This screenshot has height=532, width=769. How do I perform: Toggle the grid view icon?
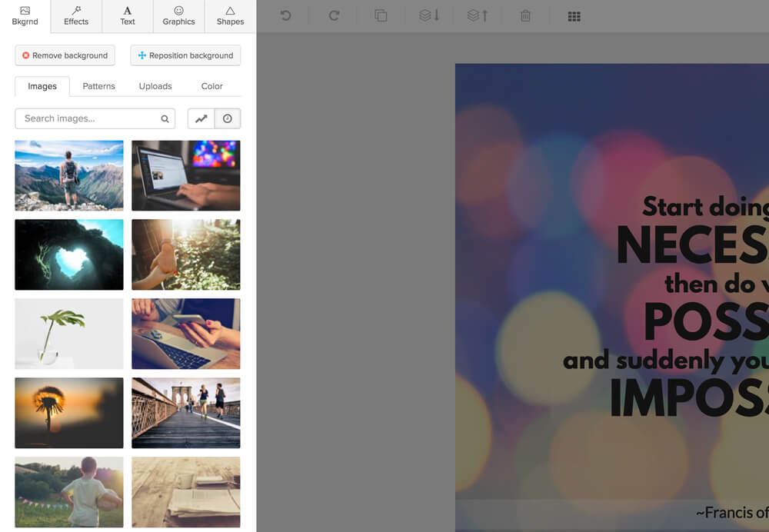pyautogui.click(x=574, y=17)
